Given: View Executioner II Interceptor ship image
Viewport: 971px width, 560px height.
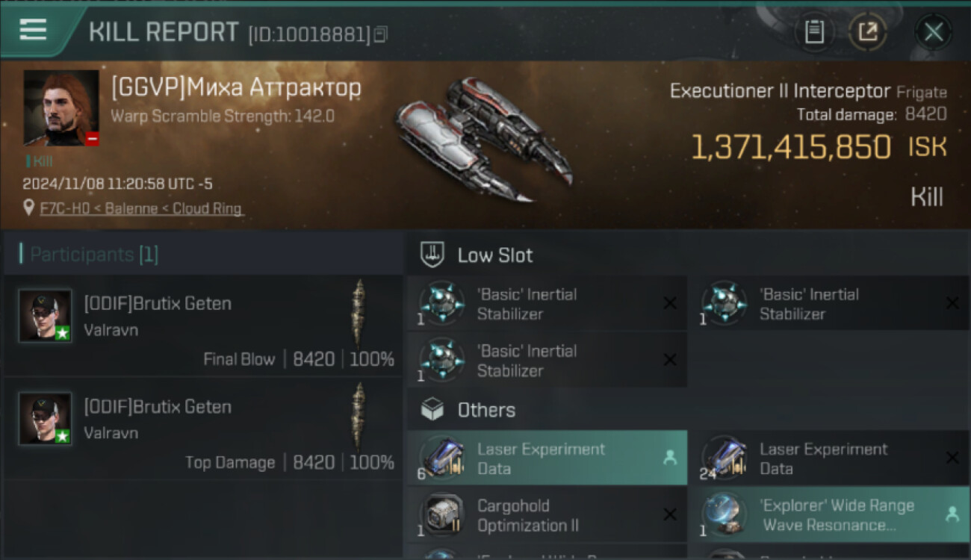Looking at the screenshot, I should pyautogui.click(x=483, y=140).
